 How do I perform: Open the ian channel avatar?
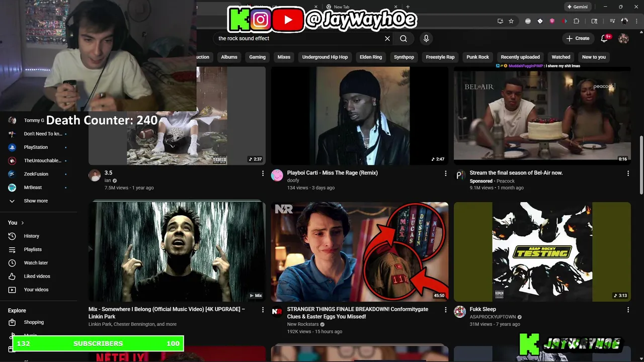pyautogui.click(x=95, y=175)
